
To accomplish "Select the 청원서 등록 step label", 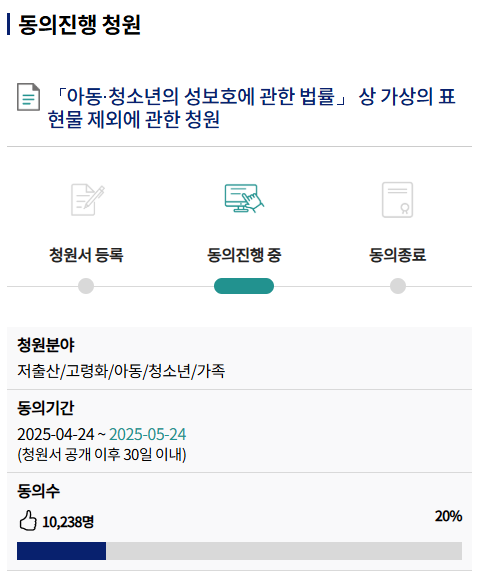I will point(86,255).
